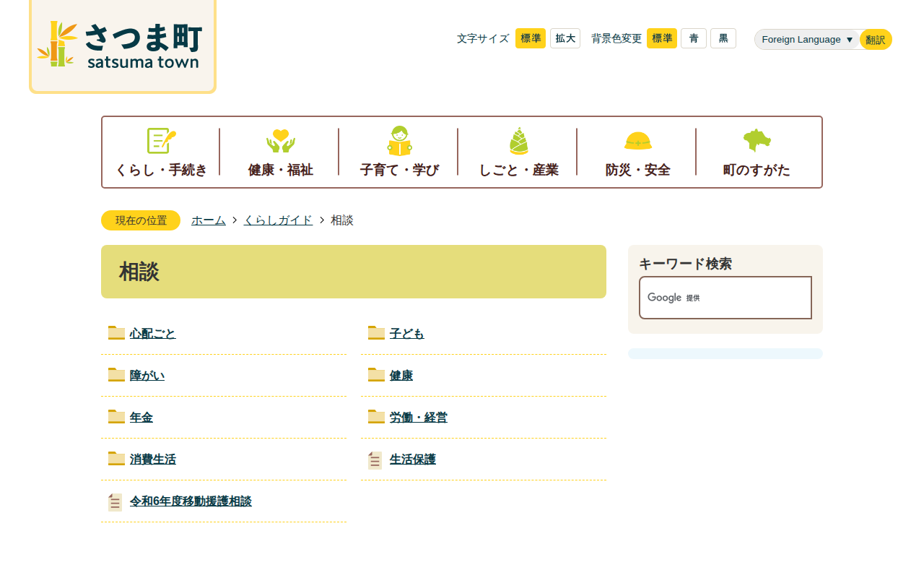Viewport: 924px width, 578px height.
Task: Open the 子ども link
Action: click(x=407, y=333)
